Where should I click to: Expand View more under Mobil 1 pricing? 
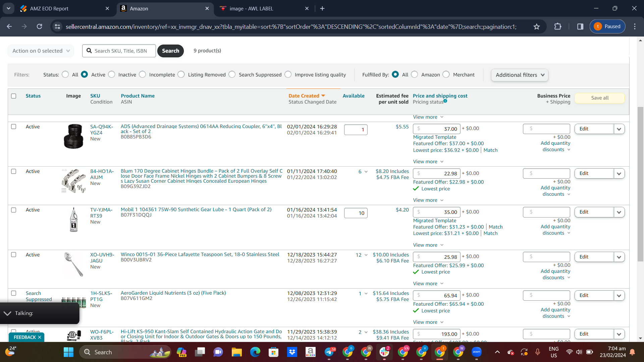[x=428, y=245]
